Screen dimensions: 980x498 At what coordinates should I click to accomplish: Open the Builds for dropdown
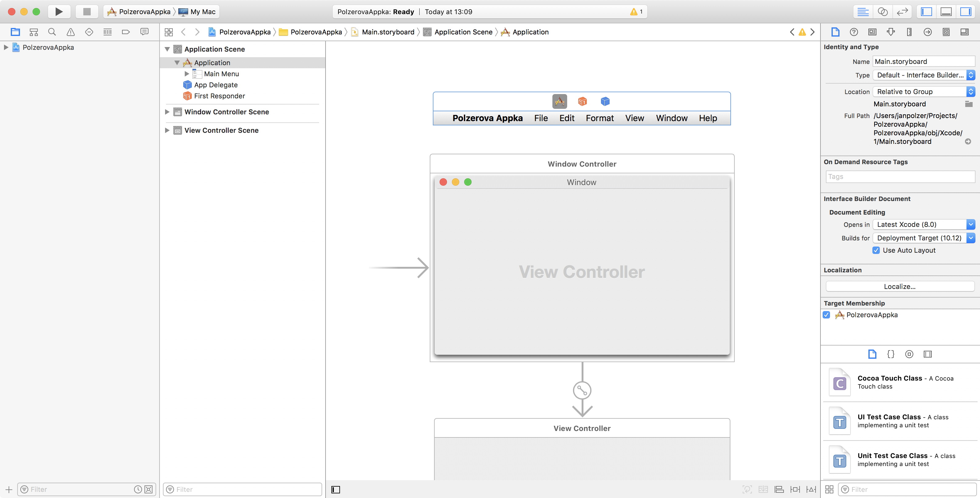tap(924, 238)
